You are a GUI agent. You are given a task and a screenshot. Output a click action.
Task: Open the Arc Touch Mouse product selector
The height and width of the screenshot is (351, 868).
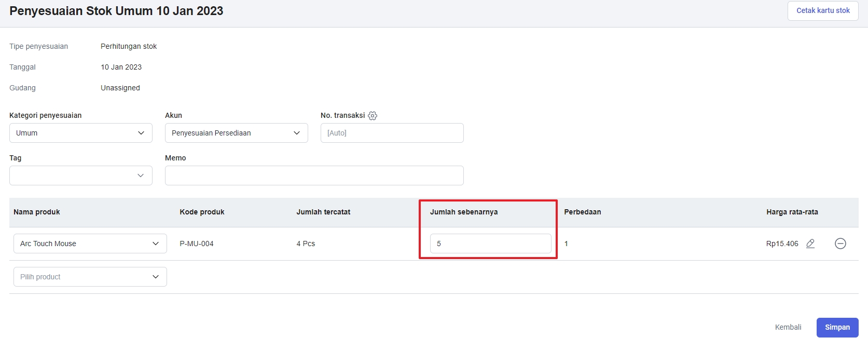pyautogui.click(x=90, y=244)
